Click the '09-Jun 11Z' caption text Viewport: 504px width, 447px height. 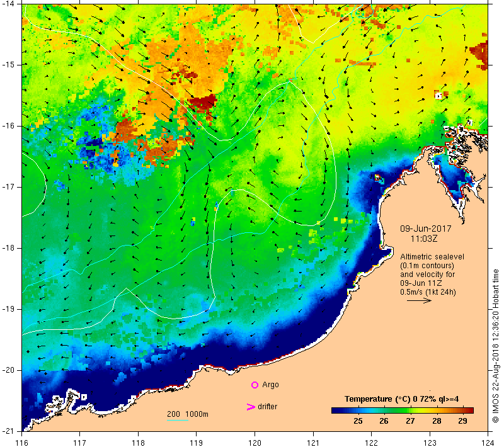(421, 283)
